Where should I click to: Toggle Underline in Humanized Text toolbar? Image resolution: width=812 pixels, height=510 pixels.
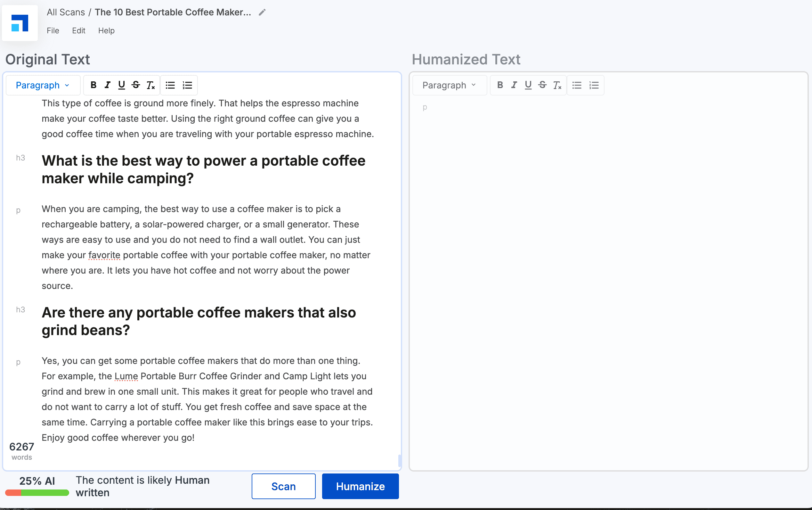point(528,85)
